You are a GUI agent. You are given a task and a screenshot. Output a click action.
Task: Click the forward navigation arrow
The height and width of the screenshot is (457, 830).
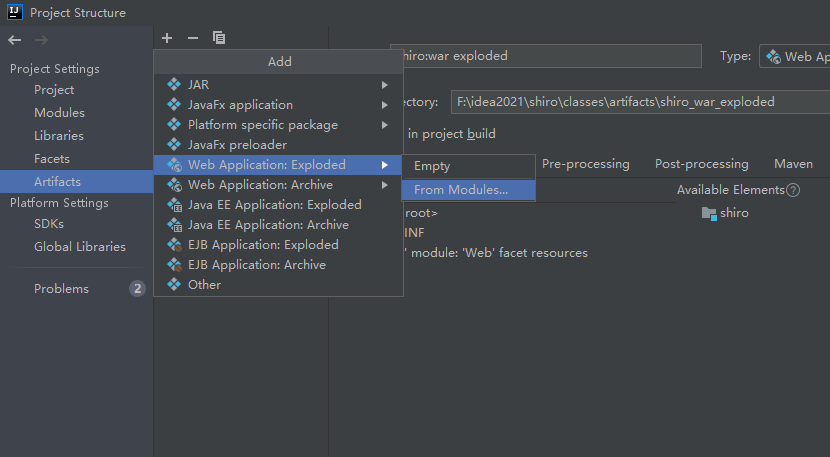(41, 40)
